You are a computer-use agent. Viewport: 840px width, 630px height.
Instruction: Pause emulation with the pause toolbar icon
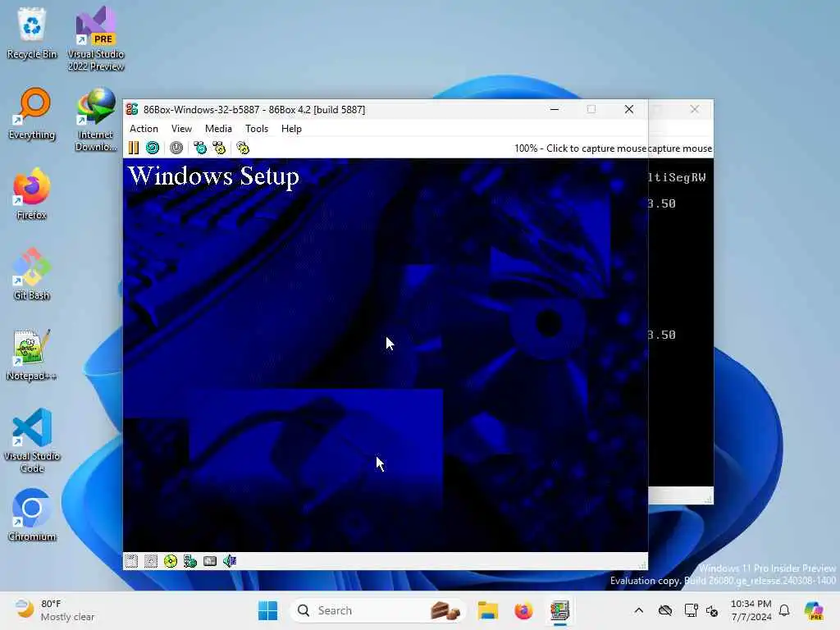click(134, 148)
